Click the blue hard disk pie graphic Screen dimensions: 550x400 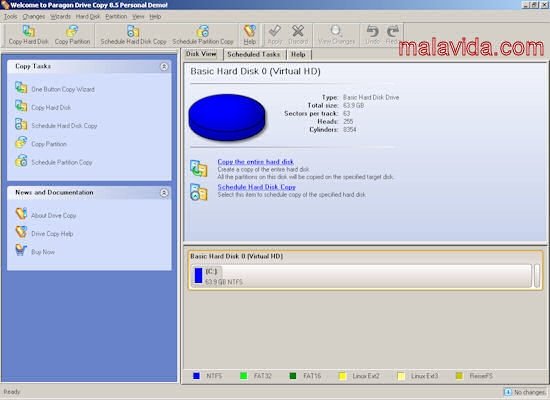coord(227,118)
